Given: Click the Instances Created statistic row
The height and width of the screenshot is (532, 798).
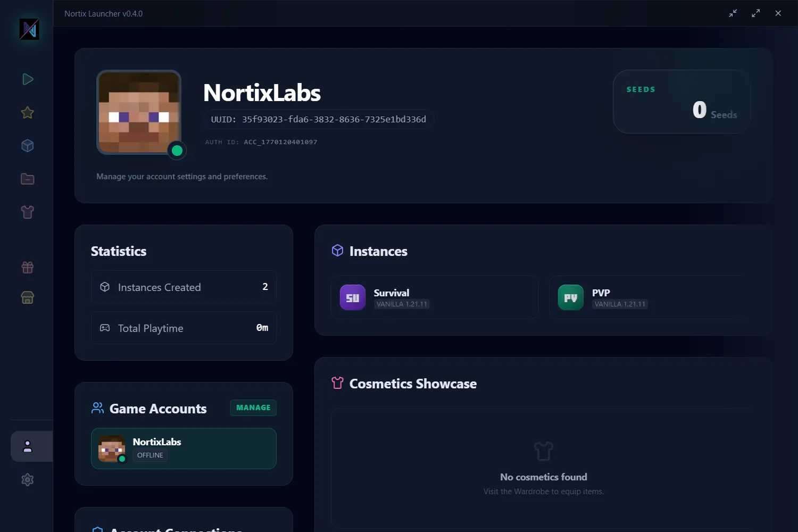Looking at the screenshot, I should pos(184,287).
